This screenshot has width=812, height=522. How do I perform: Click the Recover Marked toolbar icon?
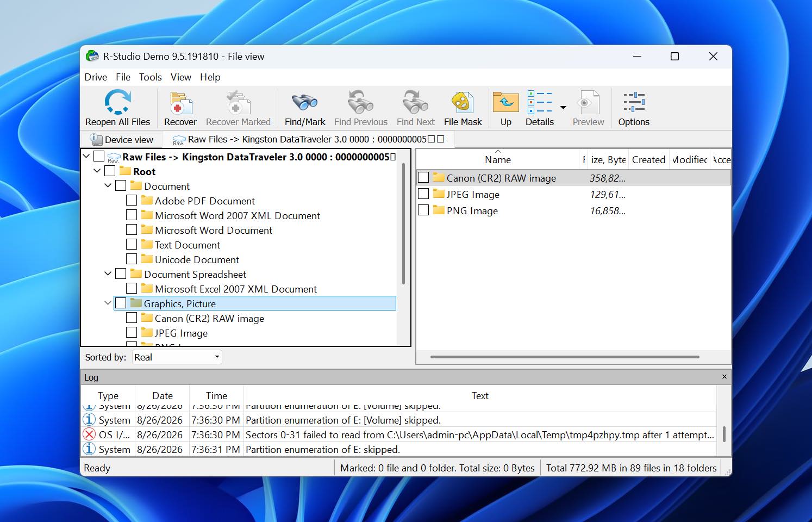[x=238, y=102]
